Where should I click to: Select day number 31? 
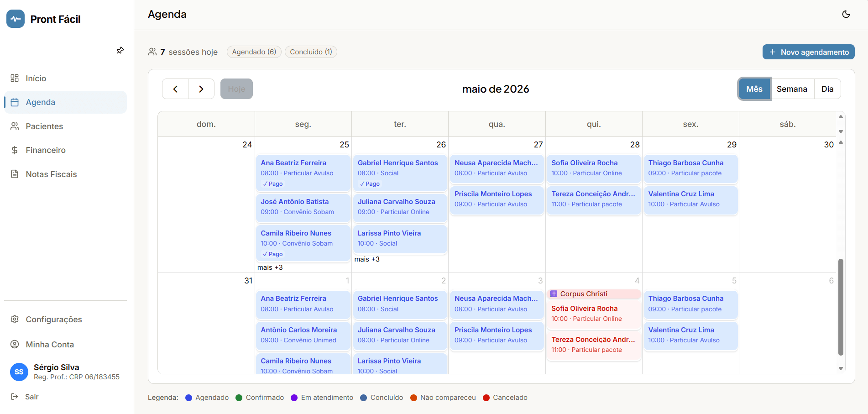coord(248,281)
